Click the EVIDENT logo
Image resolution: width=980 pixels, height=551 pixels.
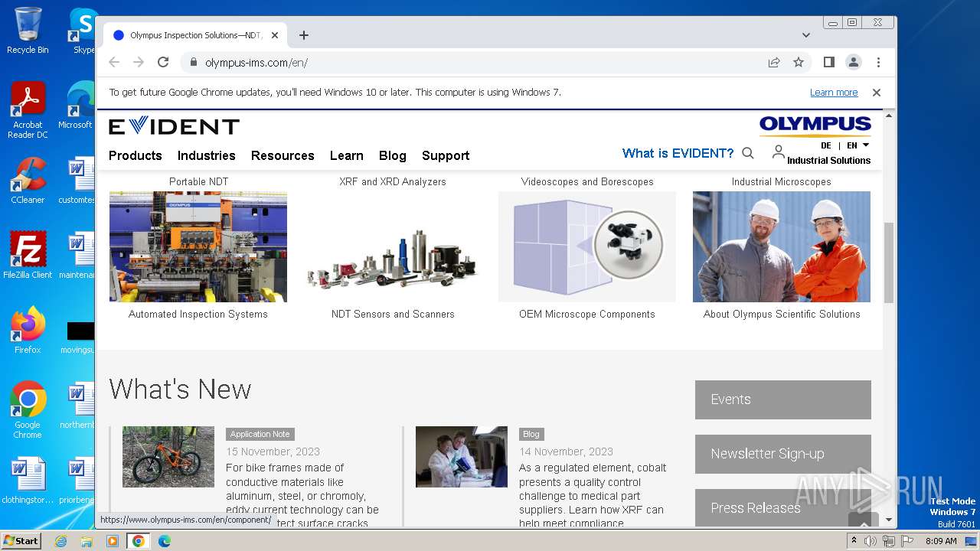click(174, 126)
